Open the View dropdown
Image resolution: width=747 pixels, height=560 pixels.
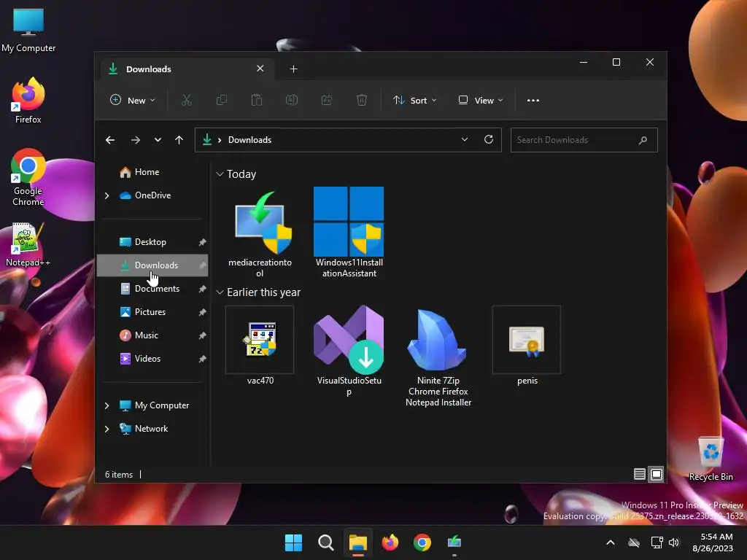coord(480,100)
